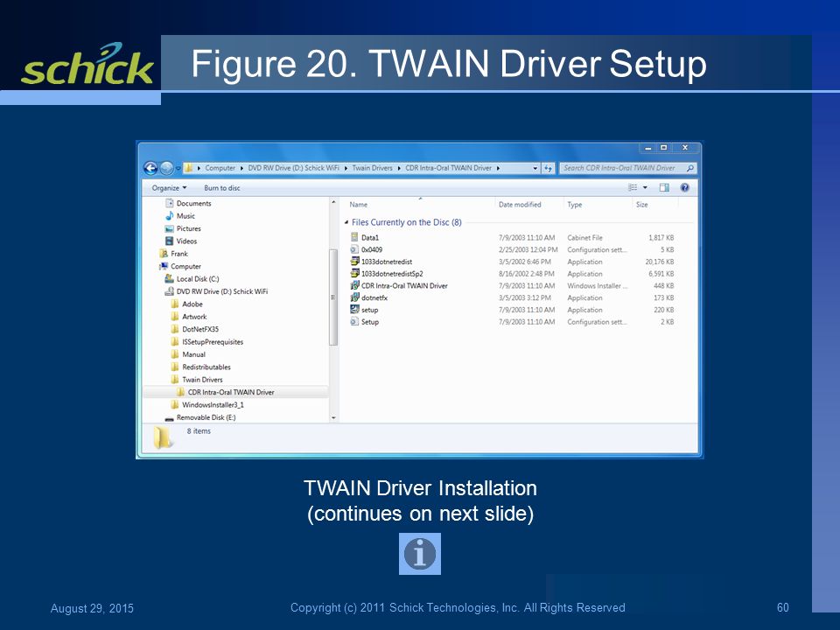This screenshot has height=630, width=840.
Task: Select the 0x0409 configuration file icon
Action: pyautogui.click(x=354, y=249)
